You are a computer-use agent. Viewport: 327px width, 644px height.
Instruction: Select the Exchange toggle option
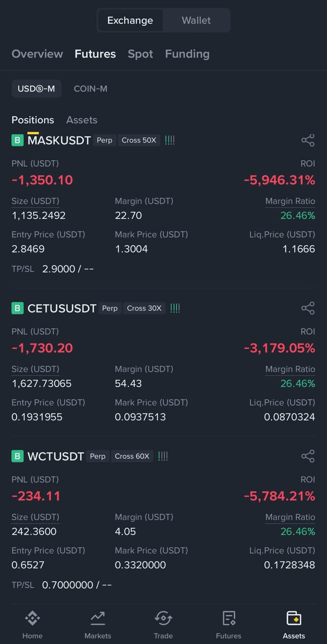(x=130, y=20)
